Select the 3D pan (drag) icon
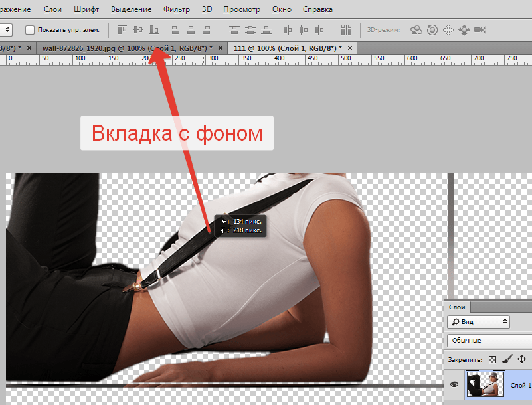 [448, 30]
